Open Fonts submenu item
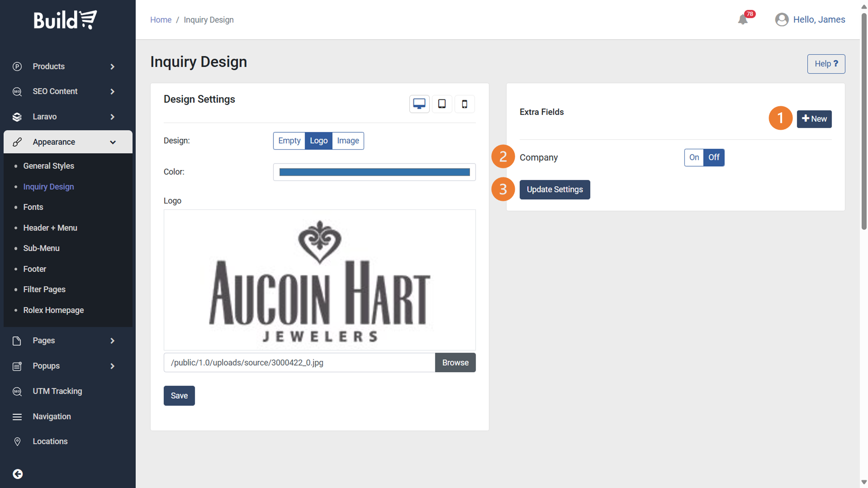The image size is (868, 488). pyautogui.click(x=33, y=207)
